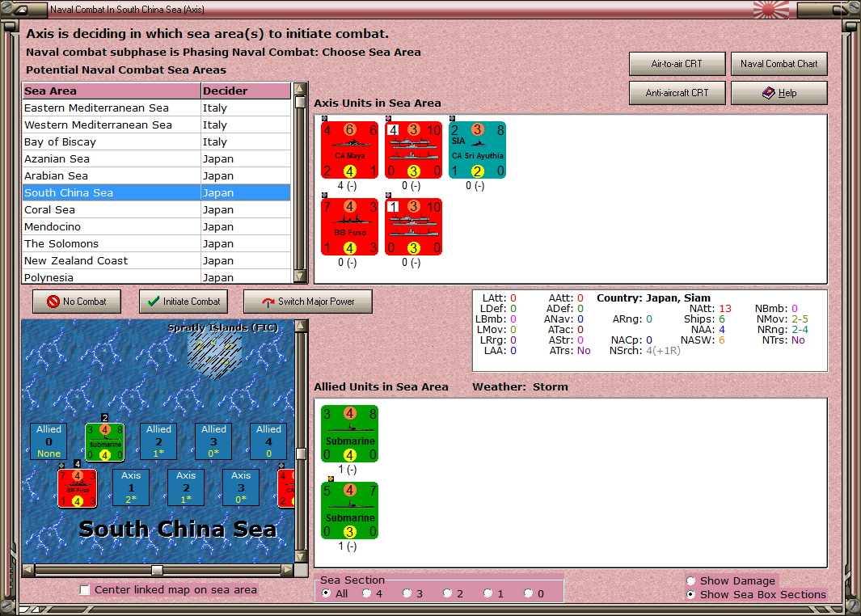The height and width of the screenshot is (616, 861).
Task: Click the Sea Area column header
Action: click(x=112, y=91)
